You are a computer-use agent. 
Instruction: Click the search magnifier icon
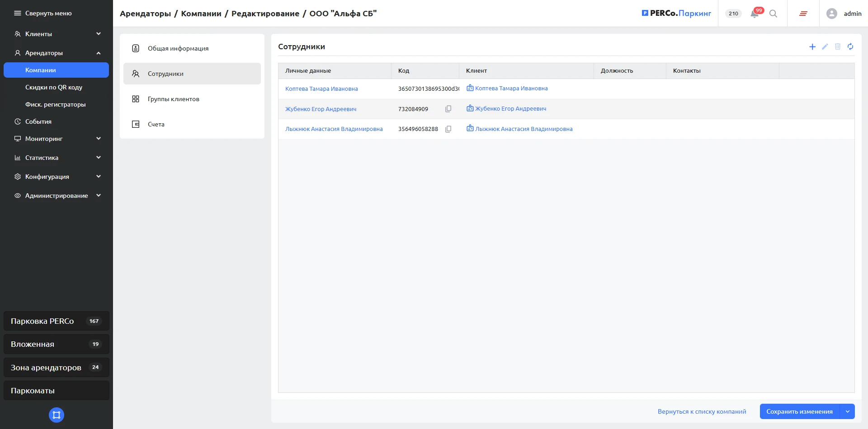774,14
